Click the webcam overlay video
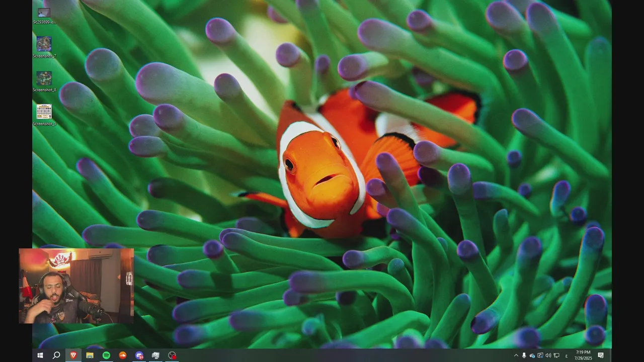 (76, 286)
